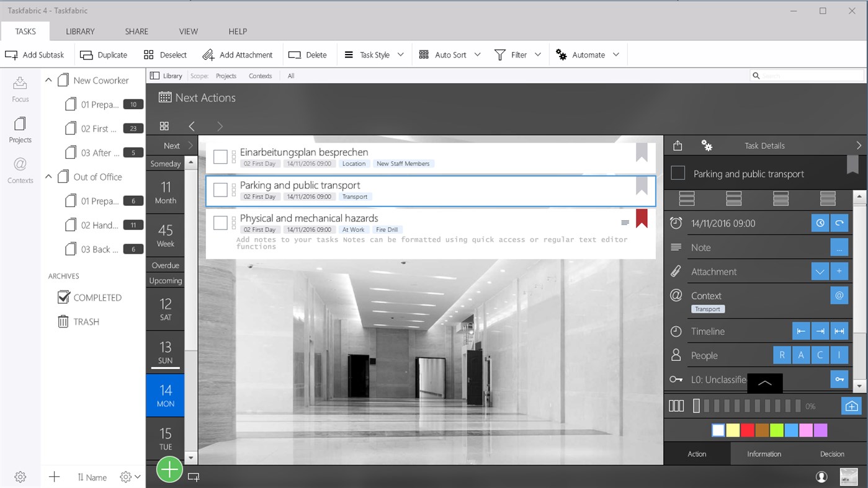Screen dimensions: 868x488
Task: Mark Einarbeitungsplan besprechen as complete
Action: 220,156
